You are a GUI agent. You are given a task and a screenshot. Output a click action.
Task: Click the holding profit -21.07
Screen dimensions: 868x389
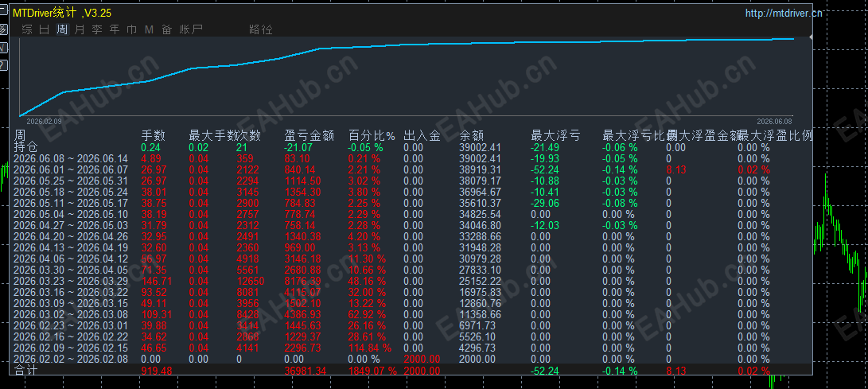[x=298, y=148]
